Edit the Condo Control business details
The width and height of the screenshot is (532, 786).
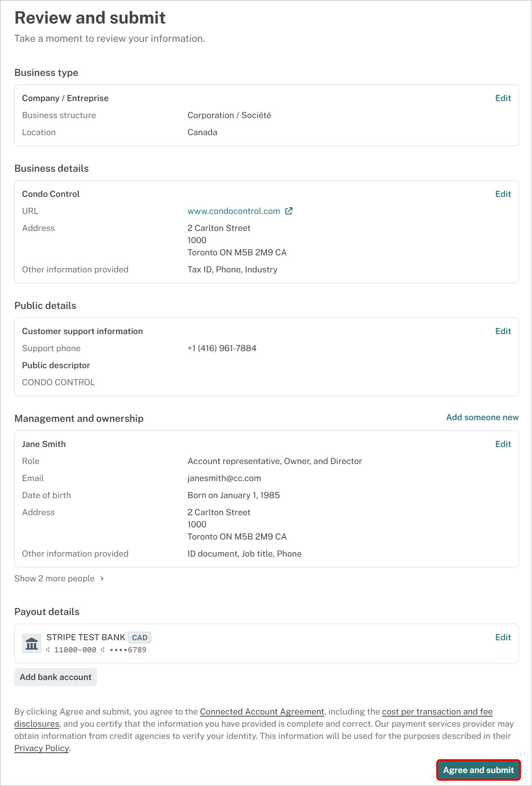[x=503, y=194]
